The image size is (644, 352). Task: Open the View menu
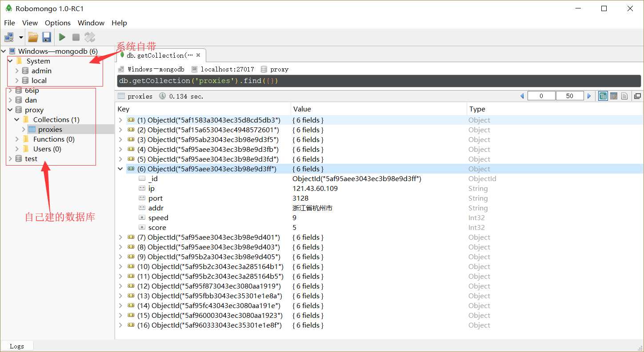click(30, 23)
